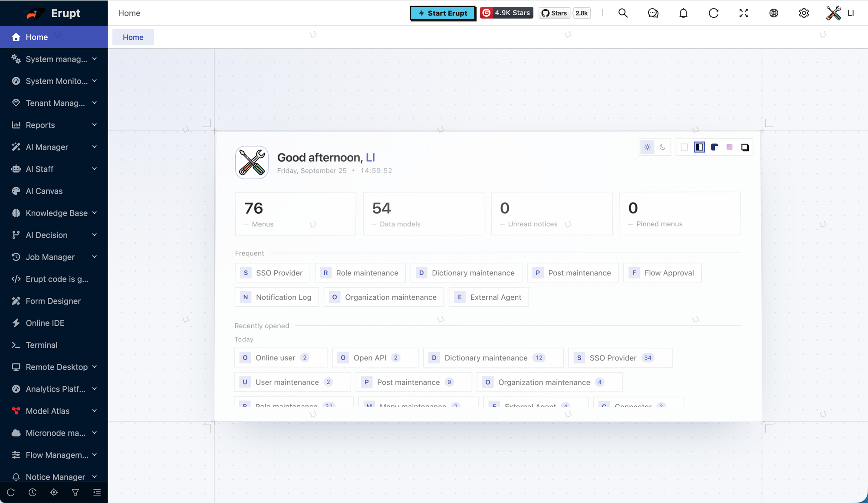Open the search icon in top bar

point(623,13)
